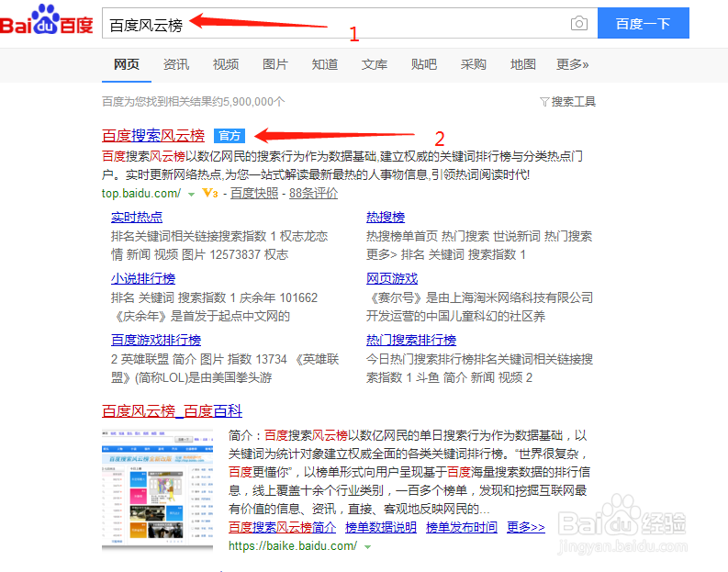Open the 热门搜索排行榜 sublink
Viewport: 728px width, 572px height.
pyautogui.click(x=411, y=340)
